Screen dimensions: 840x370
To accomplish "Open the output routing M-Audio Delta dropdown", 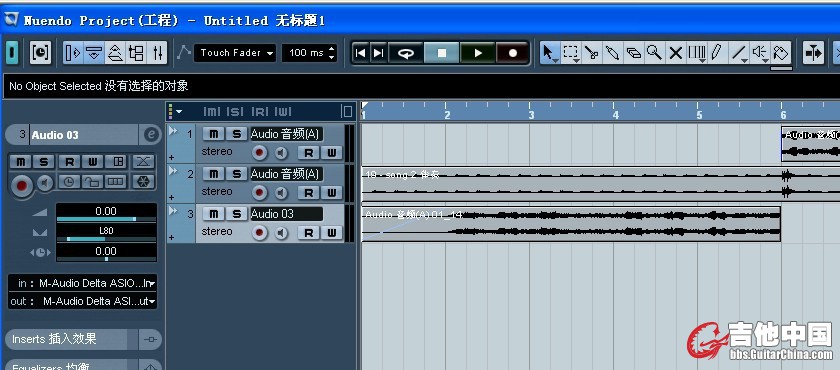I will tap(82, 301).
